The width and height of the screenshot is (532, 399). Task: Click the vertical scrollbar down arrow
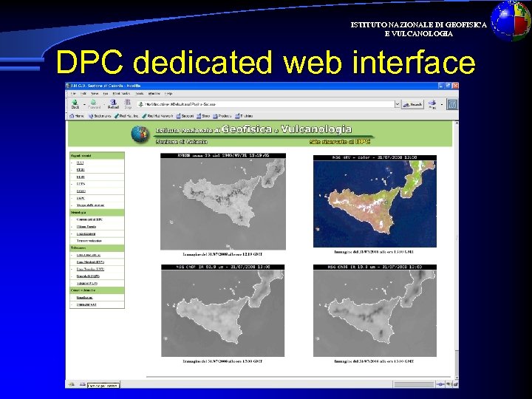(457, 378)
